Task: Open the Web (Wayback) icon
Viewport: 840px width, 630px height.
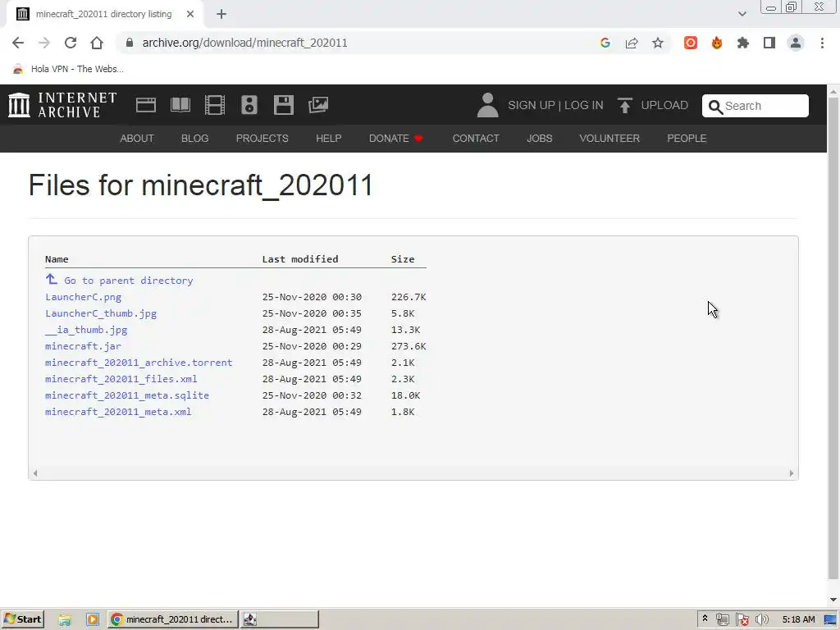Action: 146,105
